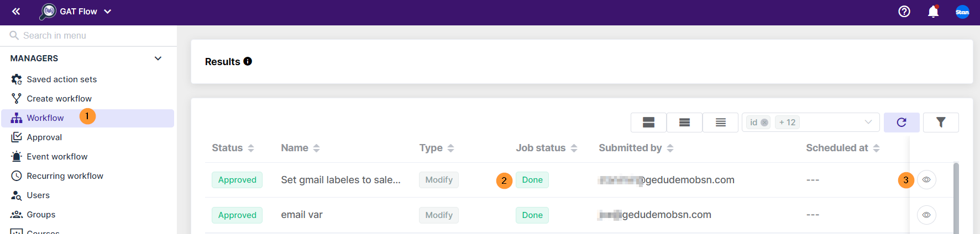The width and height of the screenshot is (980, 234).
Task: Switch to the medium row density view
Action: (x=685, y=123)
